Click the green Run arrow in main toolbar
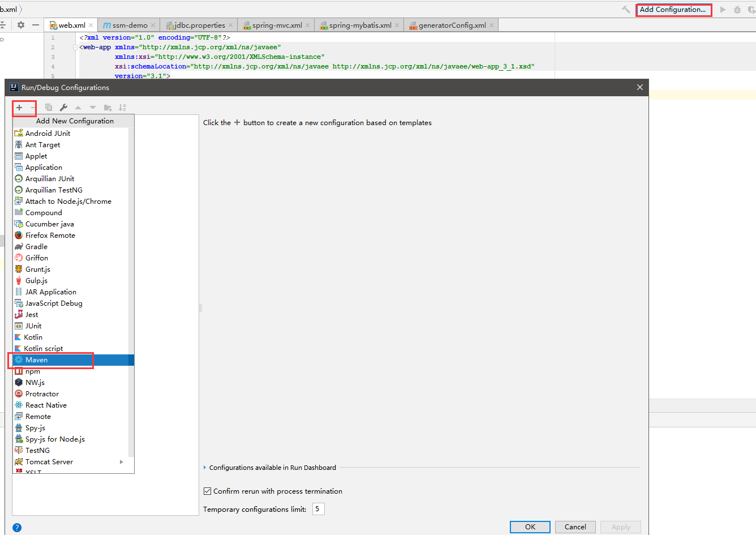 click(723, 10)
